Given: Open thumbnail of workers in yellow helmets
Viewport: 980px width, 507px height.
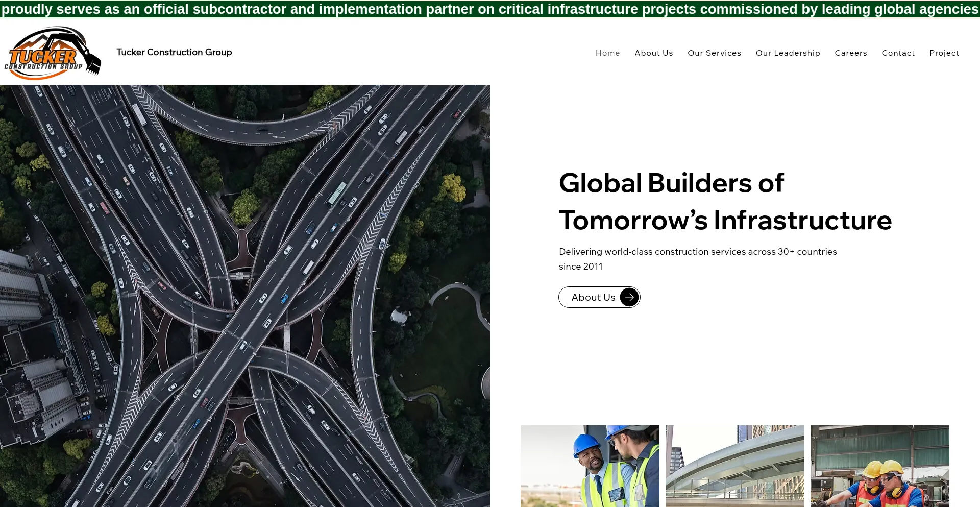Looking at the screenshot, I should tap(880, 466).
